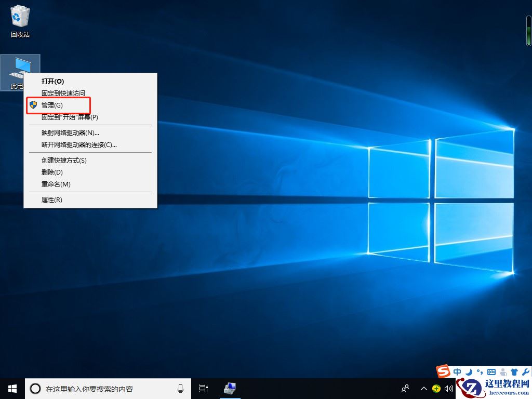This screenshot has width=532, height=399.
Task: Open Task View on the taskbar
Action: 203,388
